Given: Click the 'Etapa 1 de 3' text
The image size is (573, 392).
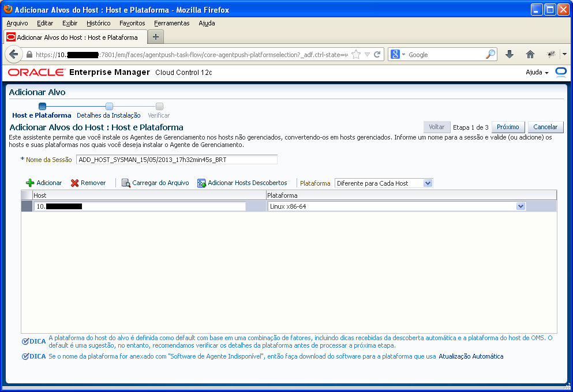Looking at the screenshot, I should click(x=471, y=127).
